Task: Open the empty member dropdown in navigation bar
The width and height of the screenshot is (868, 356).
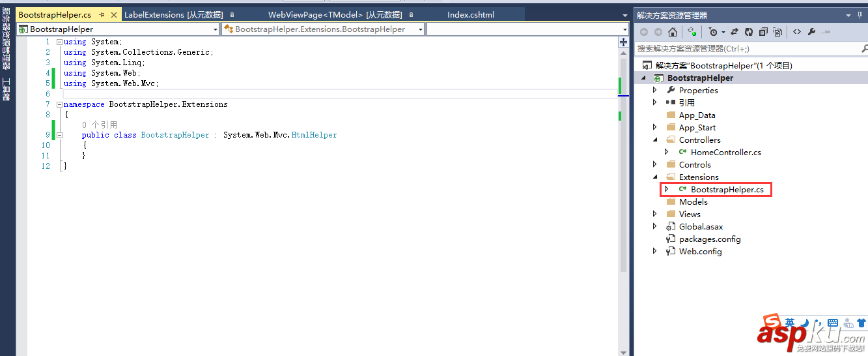Action: [625, 29]
